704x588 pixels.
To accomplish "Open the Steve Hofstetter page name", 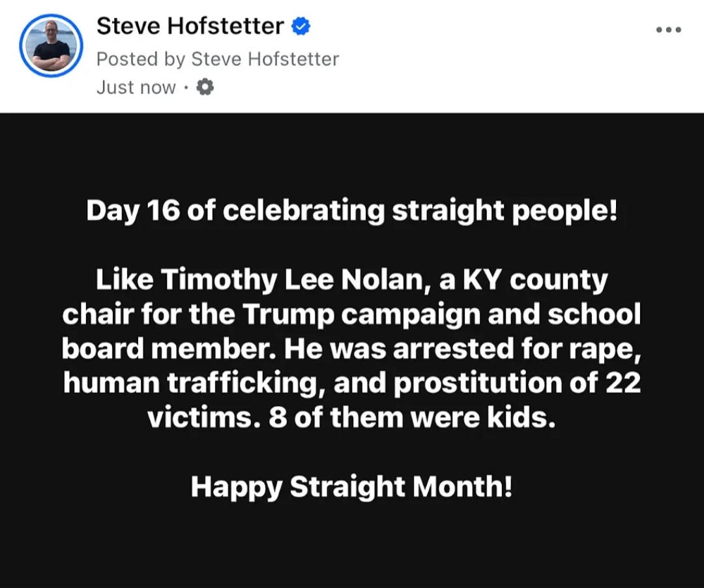I will (190, 25).
